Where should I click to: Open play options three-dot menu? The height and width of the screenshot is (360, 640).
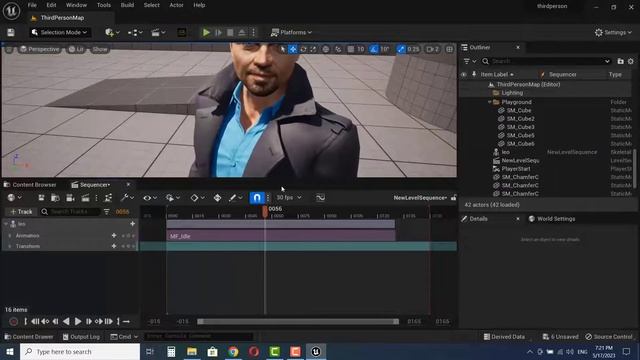[x=253, y=32]
